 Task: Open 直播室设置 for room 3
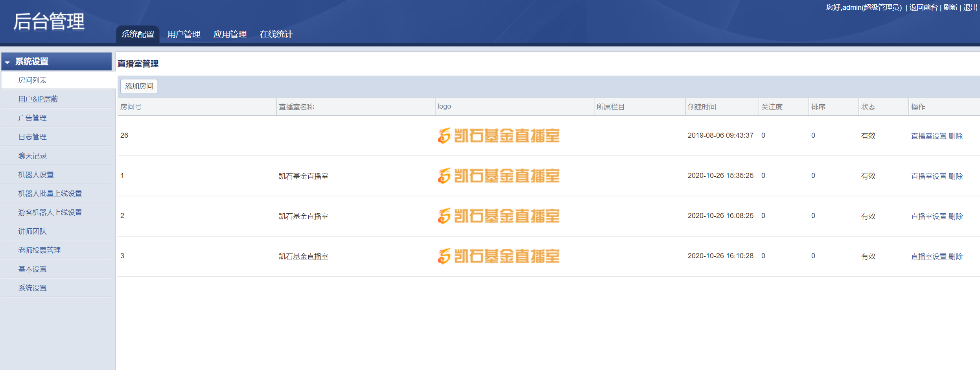click(929, 256)
